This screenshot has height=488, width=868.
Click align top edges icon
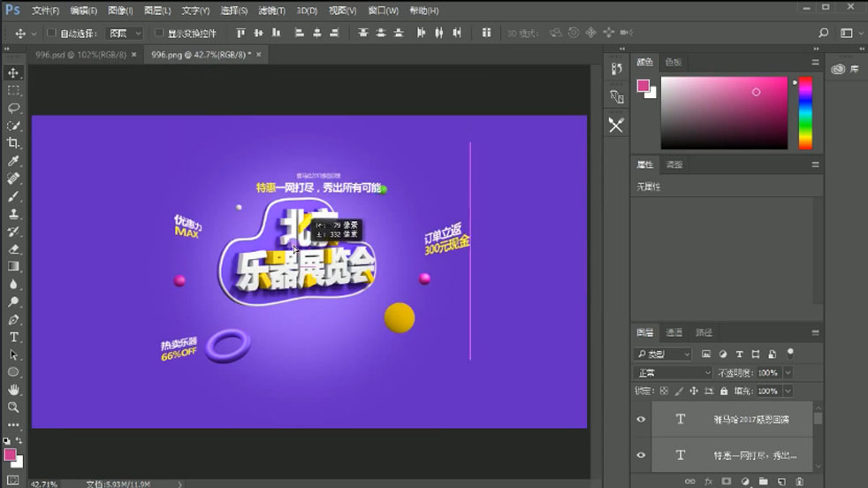click(x=240, y=34)
